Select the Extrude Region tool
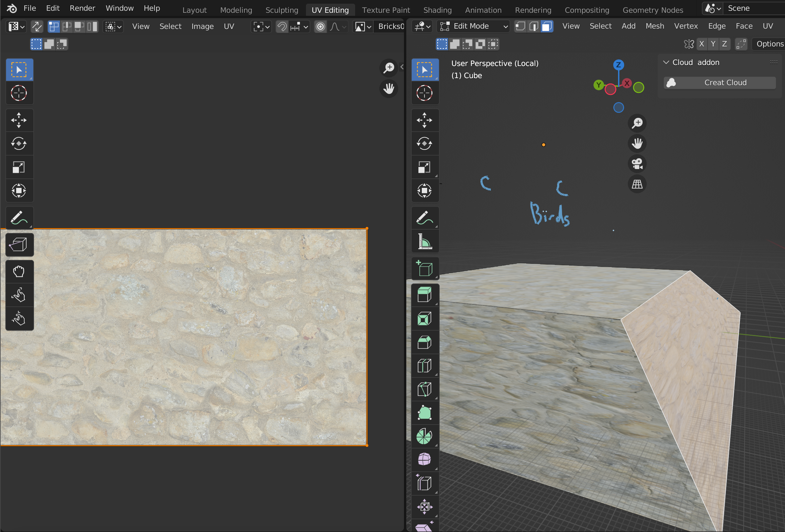785x532 pixels. 425,295
